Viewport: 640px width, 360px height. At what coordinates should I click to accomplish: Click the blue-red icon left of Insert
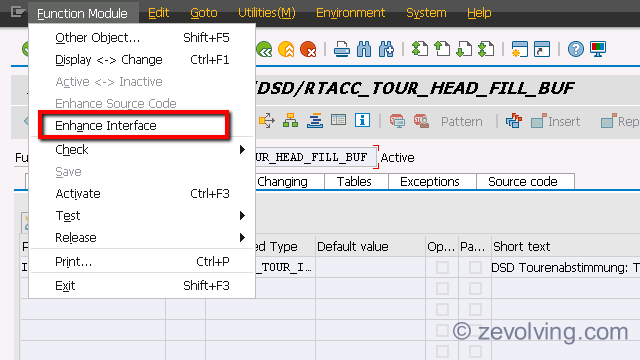(x=514, y=121)
